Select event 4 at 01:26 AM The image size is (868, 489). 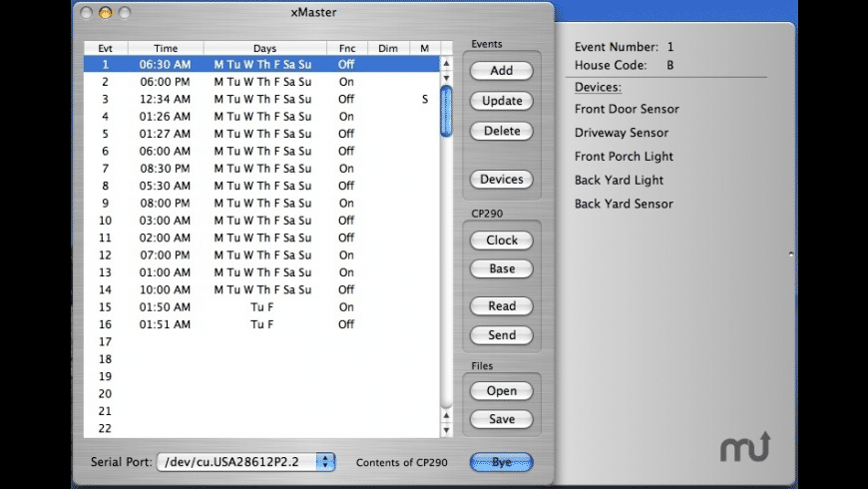(261, 117)
